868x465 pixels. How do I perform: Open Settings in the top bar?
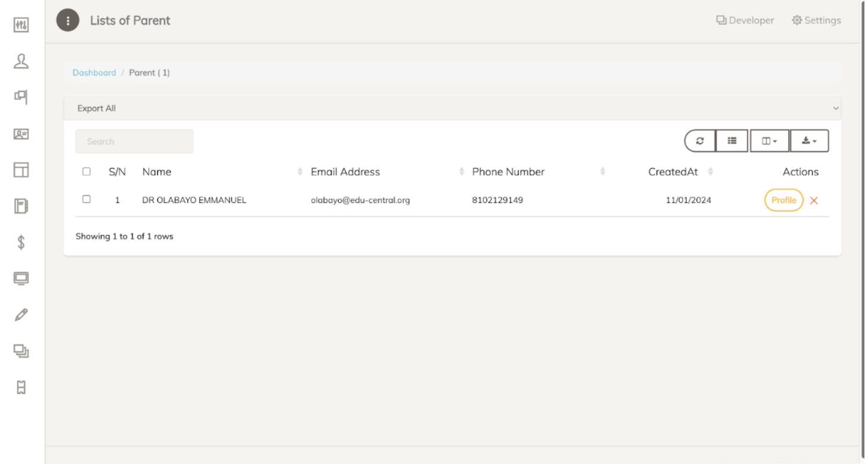coord(816,20)
